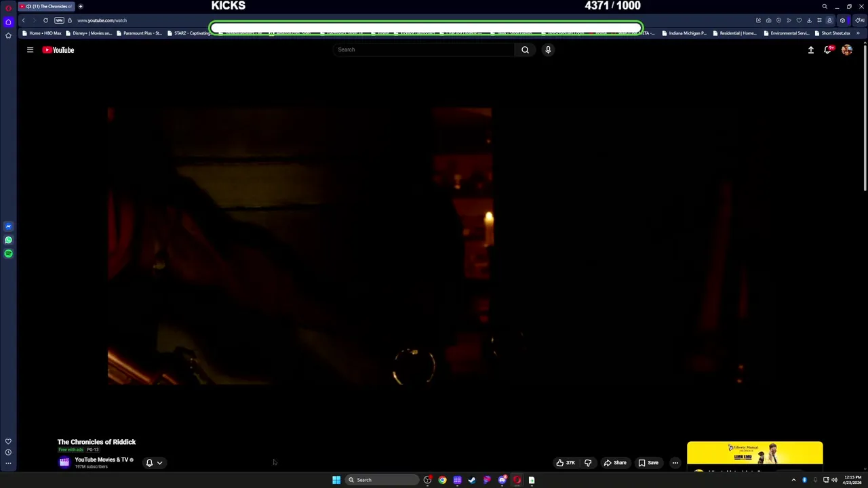
Task: Start voice search with microphone icon
Action: pyautogui.click(x=548, y=49)
